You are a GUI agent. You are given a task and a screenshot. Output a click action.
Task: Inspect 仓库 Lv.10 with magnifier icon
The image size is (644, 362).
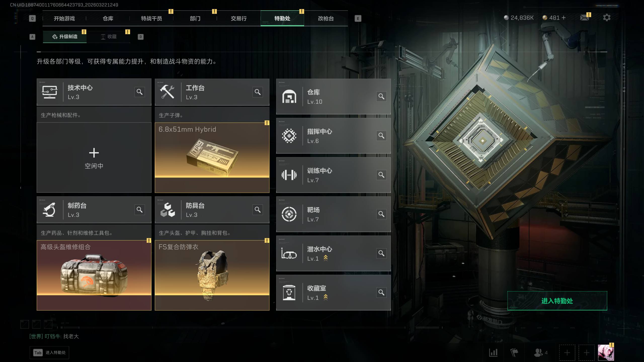tap(381, 97)
